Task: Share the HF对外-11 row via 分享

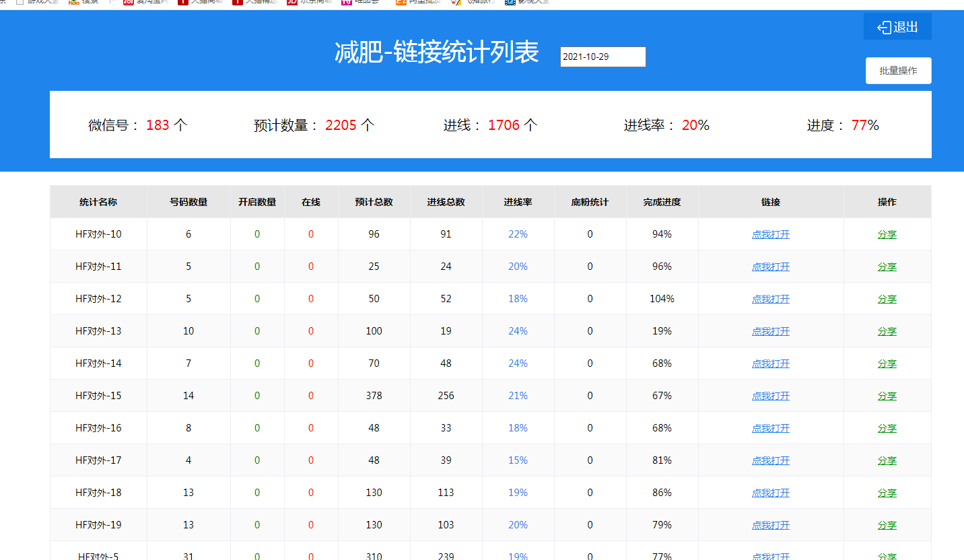Action: (x=887, y=267)
